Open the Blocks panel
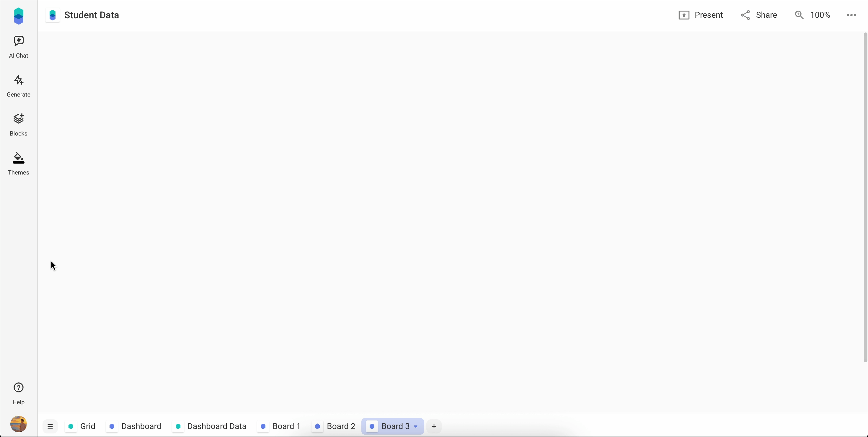The image size is (868, 437). (x=19, y=125)
